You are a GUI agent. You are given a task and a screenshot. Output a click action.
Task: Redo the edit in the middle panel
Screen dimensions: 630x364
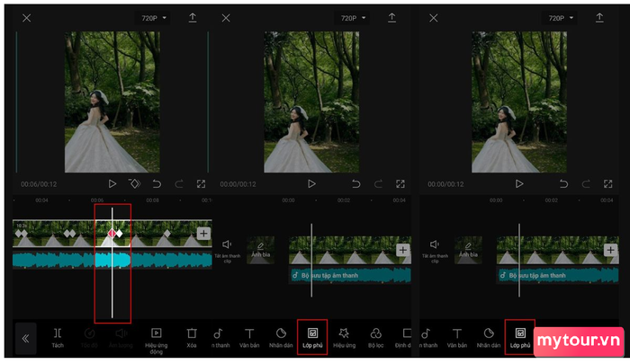pyautogui.click(x=378, y=184)
